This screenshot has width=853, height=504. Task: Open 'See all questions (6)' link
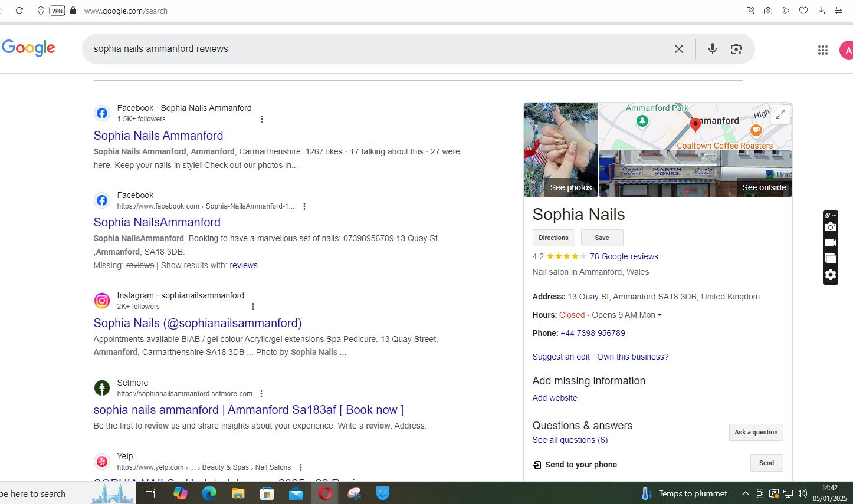[570, 440]
